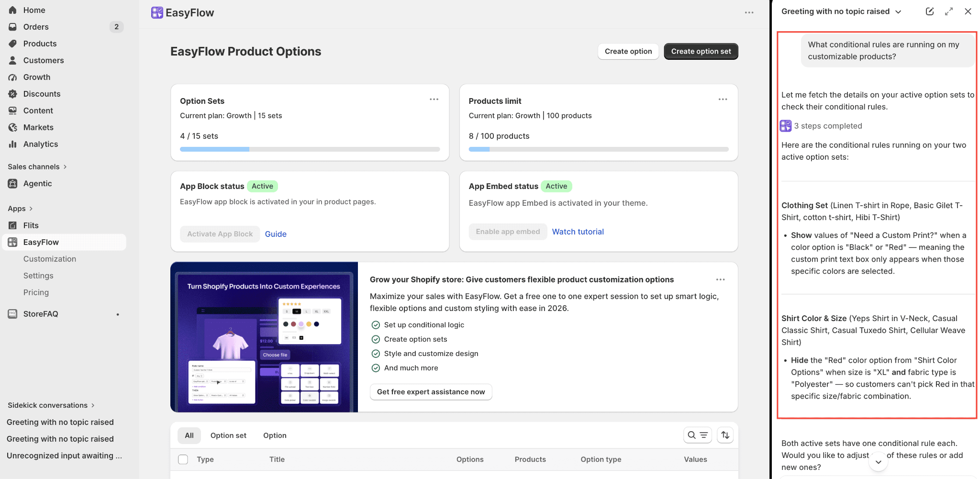
Task: Click the Create option button
Action: coord(628,51)
